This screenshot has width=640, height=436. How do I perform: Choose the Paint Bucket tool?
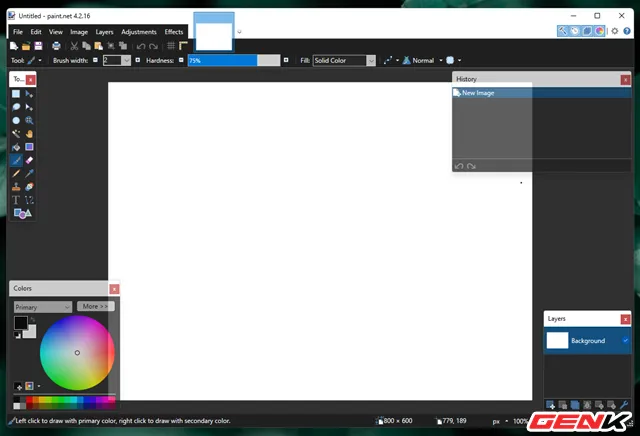point(16,147)
